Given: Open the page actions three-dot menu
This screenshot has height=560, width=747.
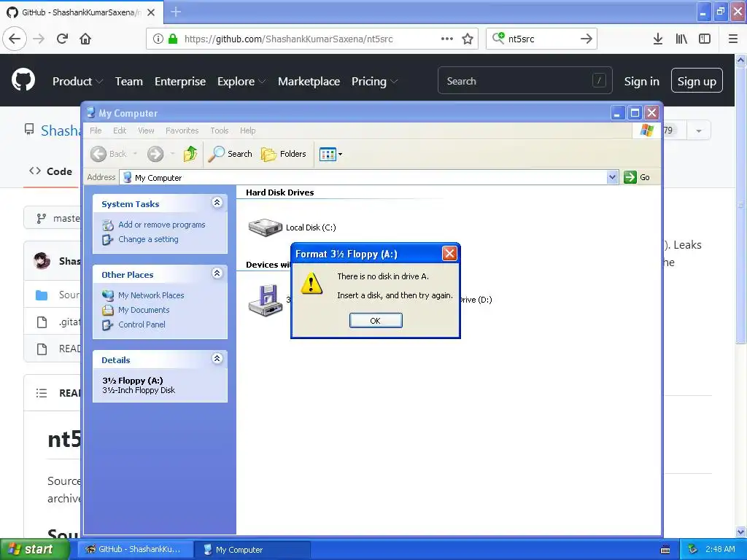Looking at the screenshot, I should pos(447,39).
